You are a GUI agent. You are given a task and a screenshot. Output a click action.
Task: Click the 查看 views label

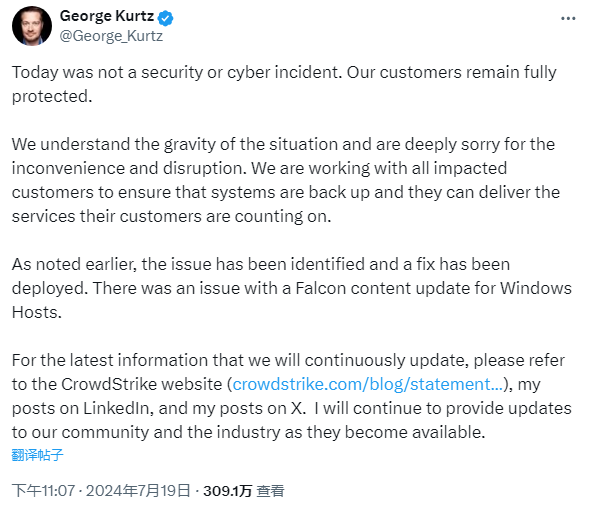pos(270,491)
